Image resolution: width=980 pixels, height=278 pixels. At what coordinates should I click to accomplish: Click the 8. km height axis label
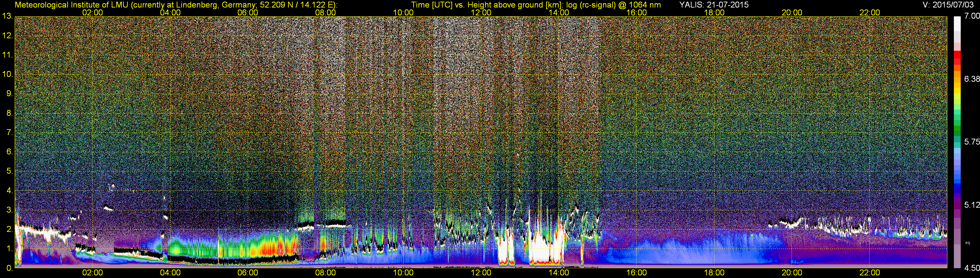coord(9,113)
